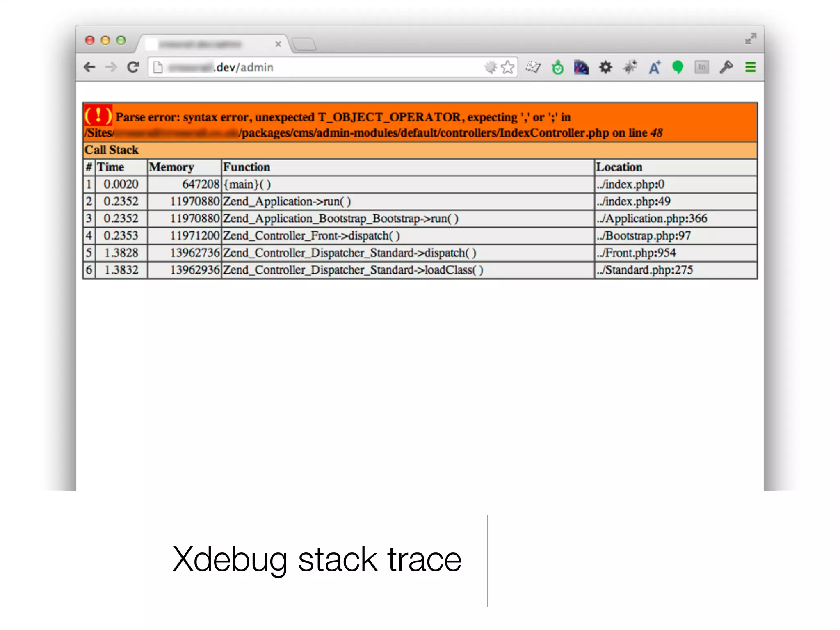Open the green speech bubble extension
Viewport: 840px width, 630px height.
coord(678,67)
